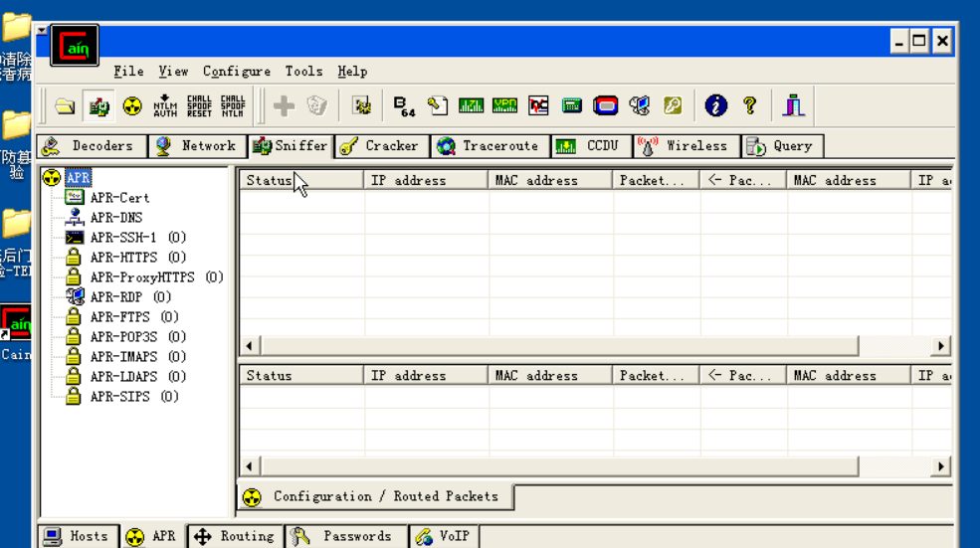Viewport: 980px width, 548px height.
Task: Open the Cisco Type-7 password decoder icon
Action: [471, 106]
